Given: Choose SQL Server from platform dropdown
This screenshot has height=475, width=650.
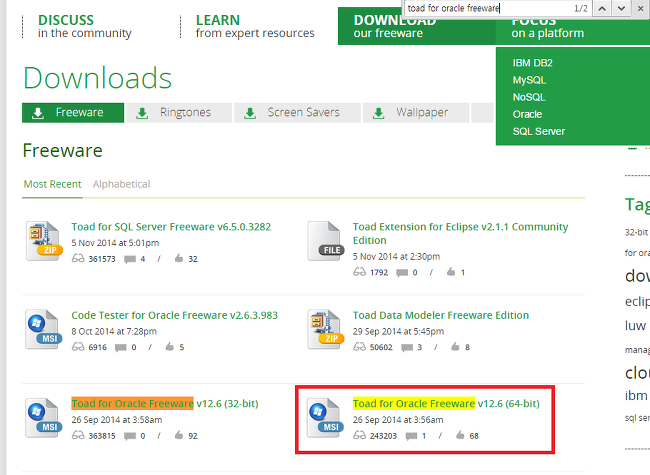Looking at the screenshot, I should 538,131.
